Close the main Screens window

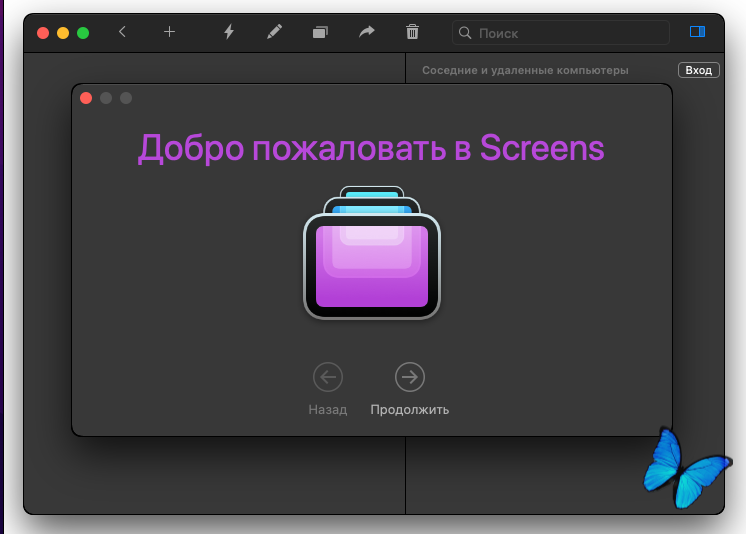(x=43, y=33)
